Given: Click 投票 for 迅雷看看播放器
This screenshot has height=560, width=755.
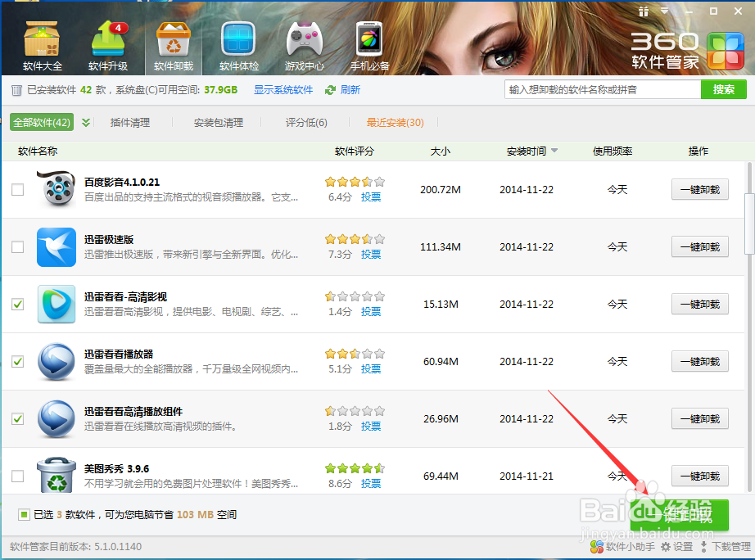Looking at the screenshot, I should pos(371,369).
